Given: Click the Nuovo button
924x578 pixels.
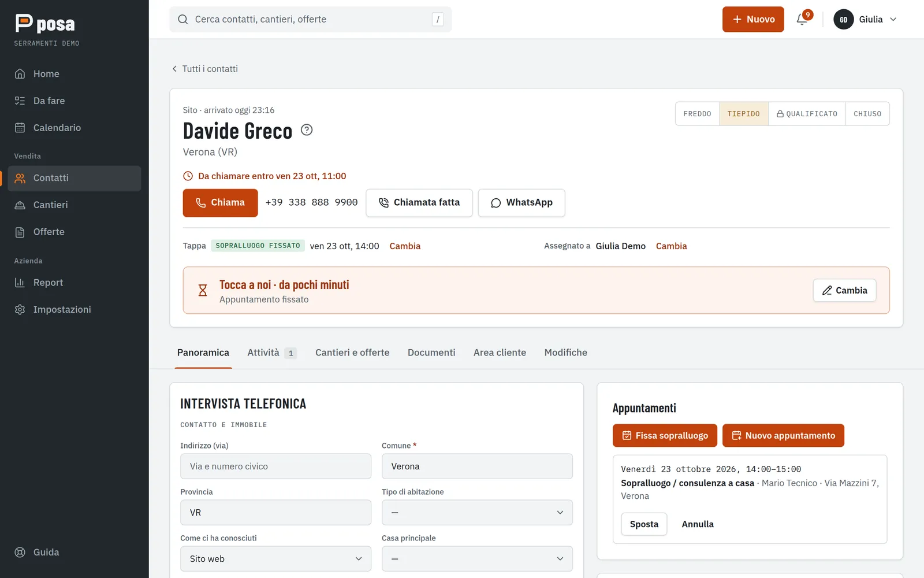Looking at the screenshot, I should (x=753, y=19).
